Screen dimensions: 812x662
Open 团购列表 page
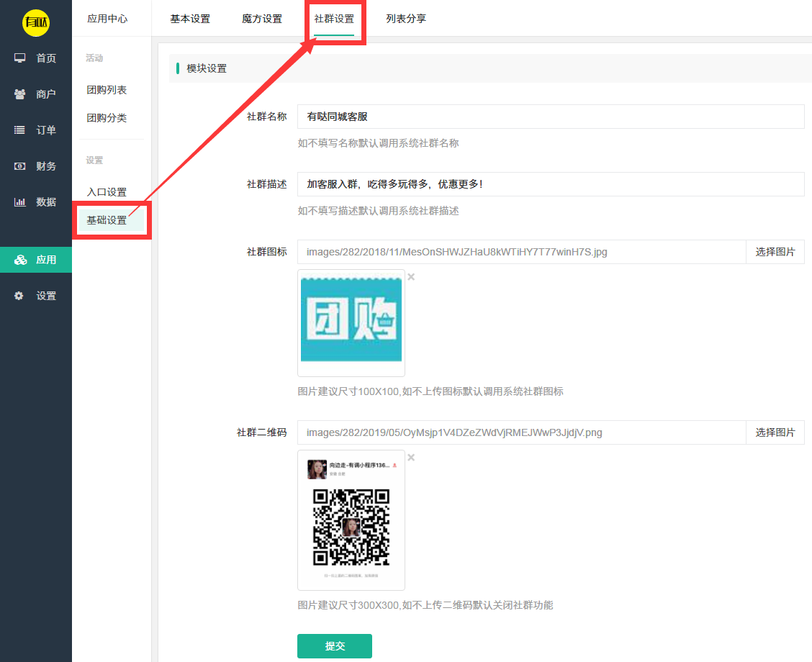pos(107,90)
